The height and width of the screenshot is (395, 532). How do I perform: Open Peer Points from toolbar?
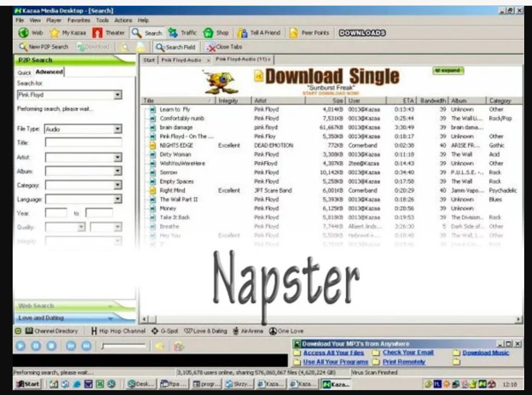(293, 33)
